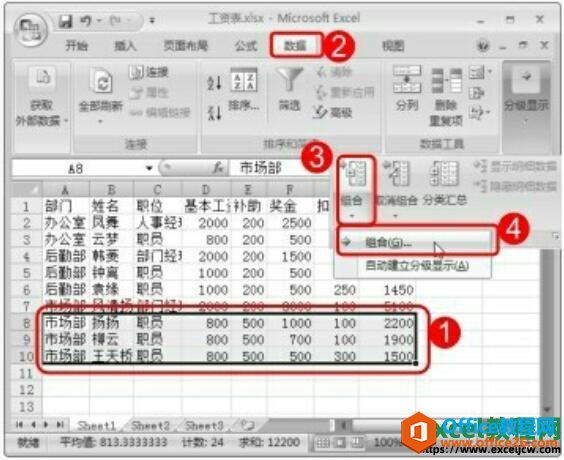The height and width of the screenshot is (460, 564).
Task: Click the first-sheet navigation arrow
Action: click(x=20, y=425)
